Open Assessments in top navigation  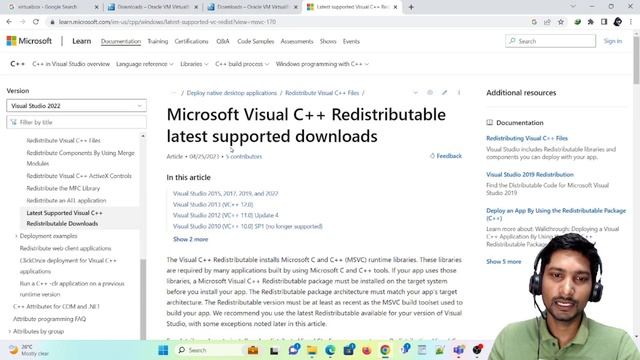click(x=297, y=41)
